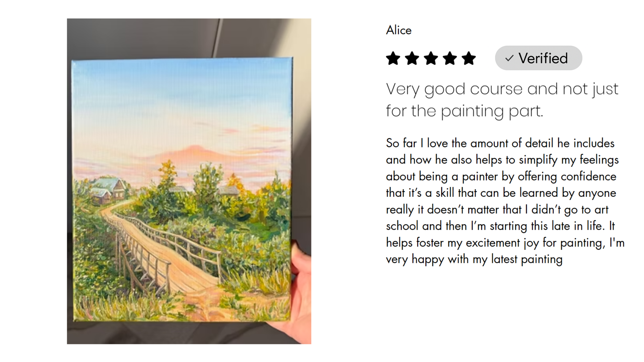Click the third rating star
The width and height of the screenshot is (644, 362).
click(x=431, y=58)
